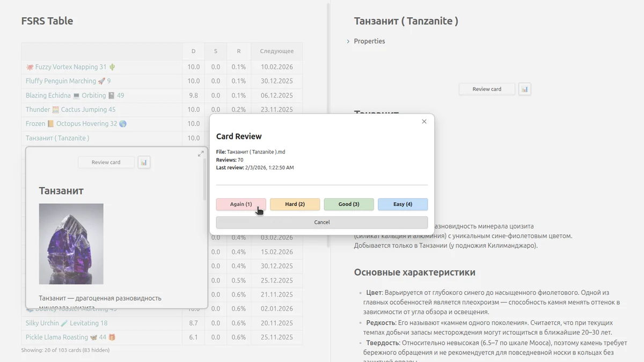The height and width of the screenshot is (362, 644).
Task: Click tanzanite crystal image in preview
Action: click(71, 244)
